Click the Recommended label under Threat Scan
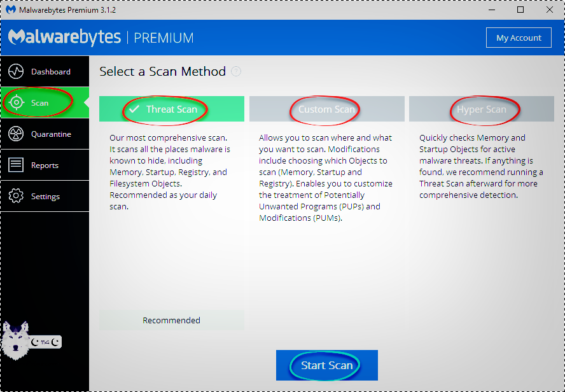565x392 pixels. click(171, 320)
